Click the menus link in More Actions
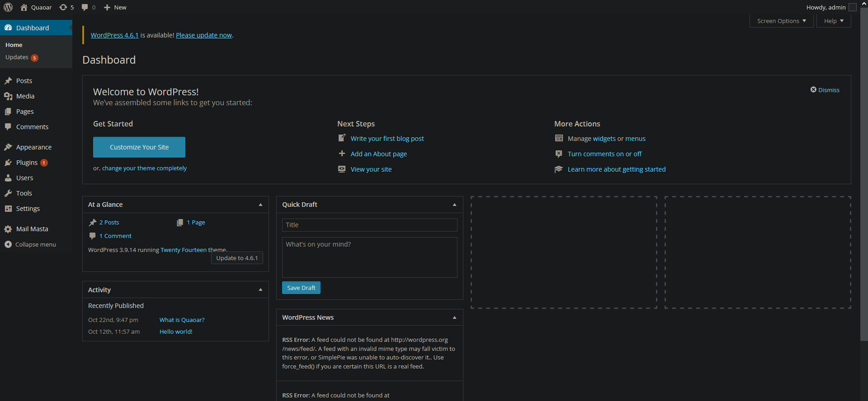Image resolution: width=868 pixels, height=401 pixels. (x=635, y=139)
